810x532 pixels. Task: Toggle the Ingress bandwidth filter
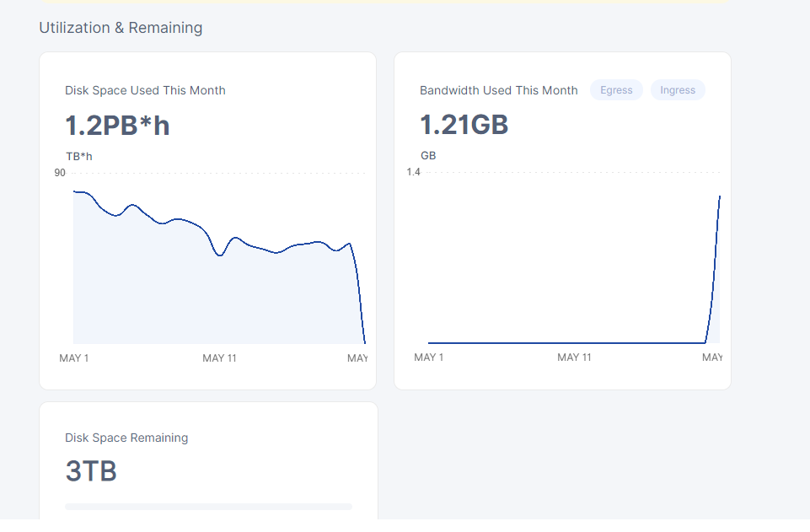(x=678, y=90)
